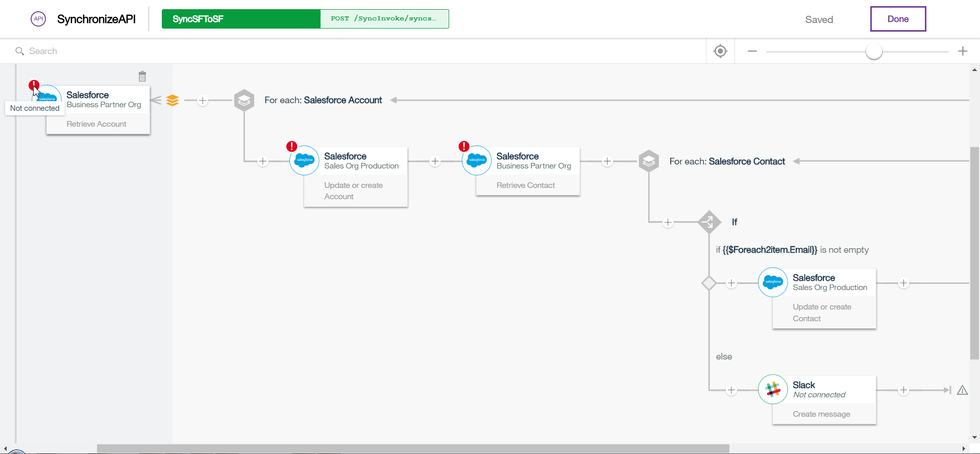980x454 pixels.
Task: Focus the Search input field
Action: [x=357, y=51]
